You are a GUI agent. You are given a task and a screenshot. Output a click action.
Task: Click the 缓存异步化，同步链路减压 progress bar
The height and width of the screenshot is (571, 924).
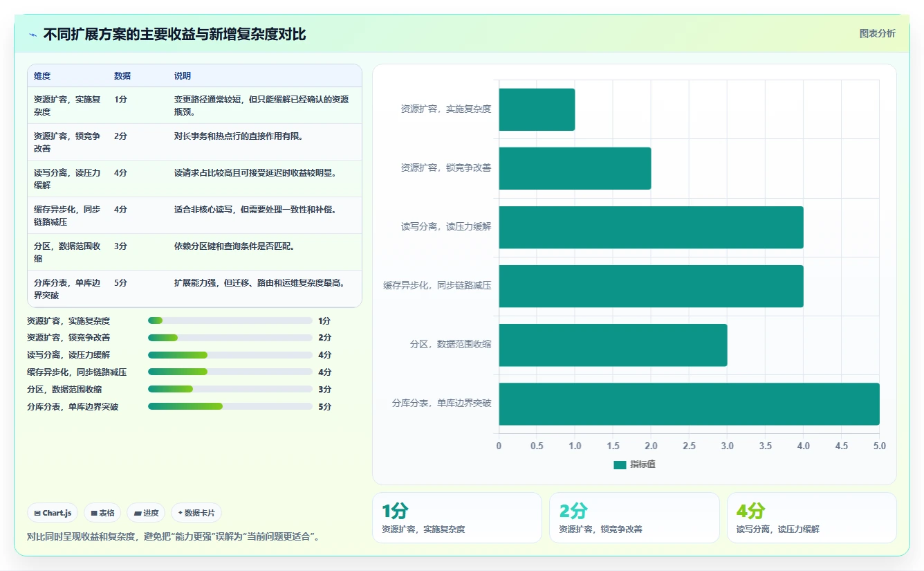click(x=230, y=372)
